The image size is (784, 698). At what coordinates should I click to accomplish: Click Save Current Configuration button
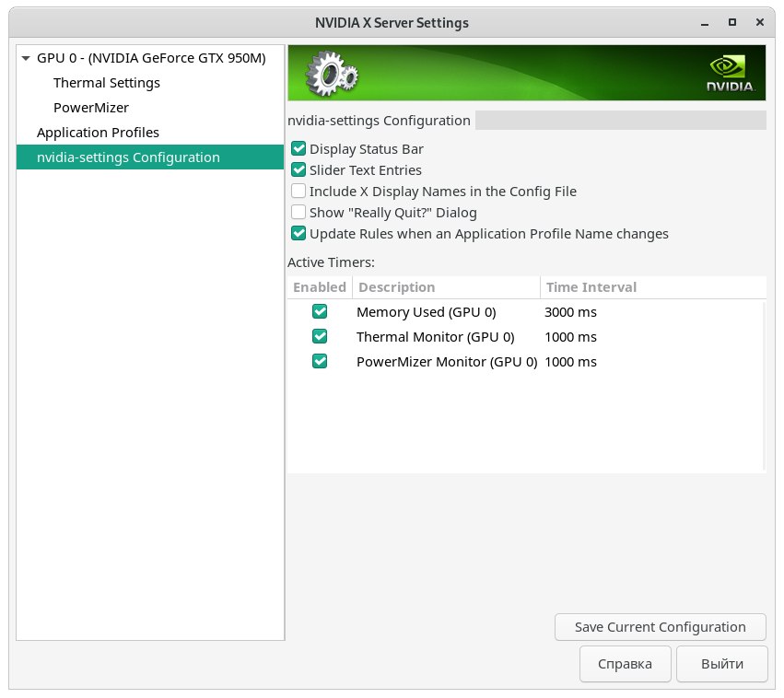(660, 627)
